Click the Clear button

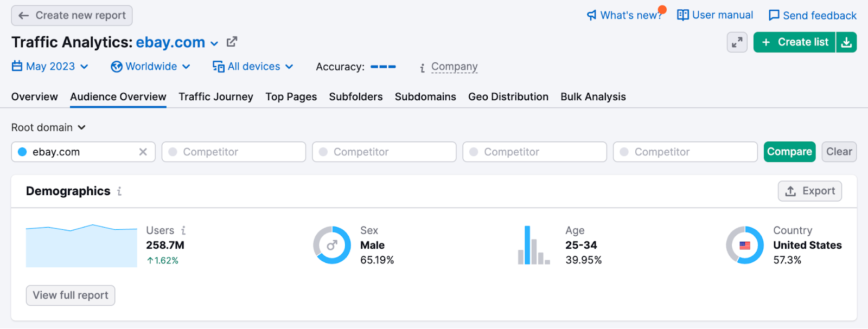click(x=839, y=152)
